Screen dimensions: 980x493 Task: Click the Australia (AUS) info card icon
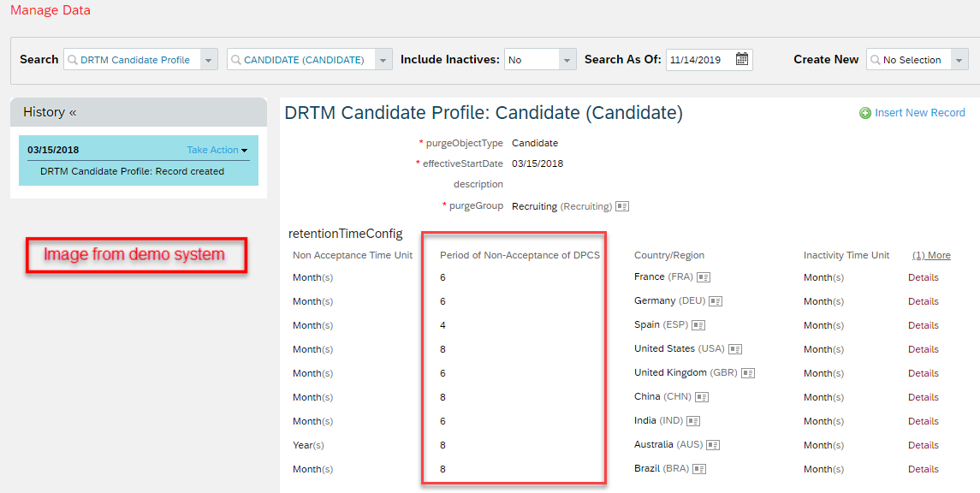(713, 446)
